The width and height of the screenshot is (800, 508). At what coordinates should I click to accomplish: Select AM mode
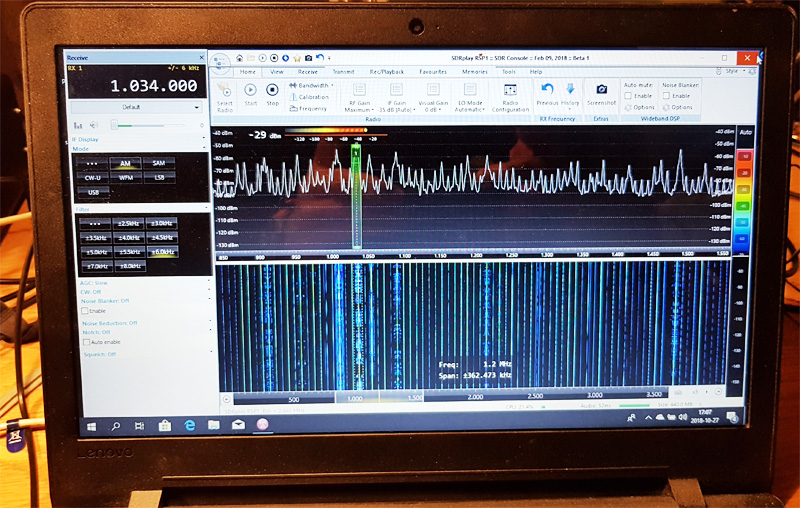pos(126,163)
